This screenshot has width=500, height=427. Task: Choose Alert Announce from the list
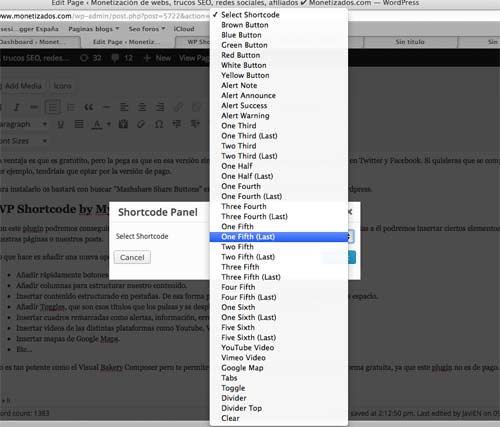click(x=279, y=95)
